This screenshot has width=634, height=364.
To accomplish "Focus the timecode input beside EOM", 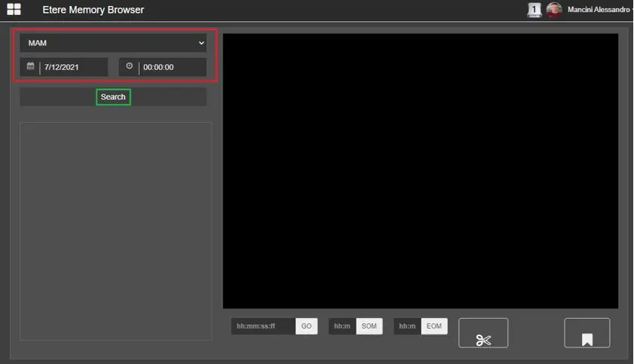I will (407, 326).
